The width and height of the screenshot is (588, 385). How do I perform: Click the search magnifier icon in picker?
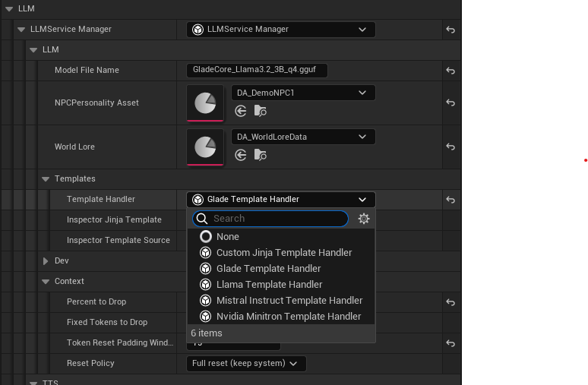pyautogui.click(x=202, y=219)
